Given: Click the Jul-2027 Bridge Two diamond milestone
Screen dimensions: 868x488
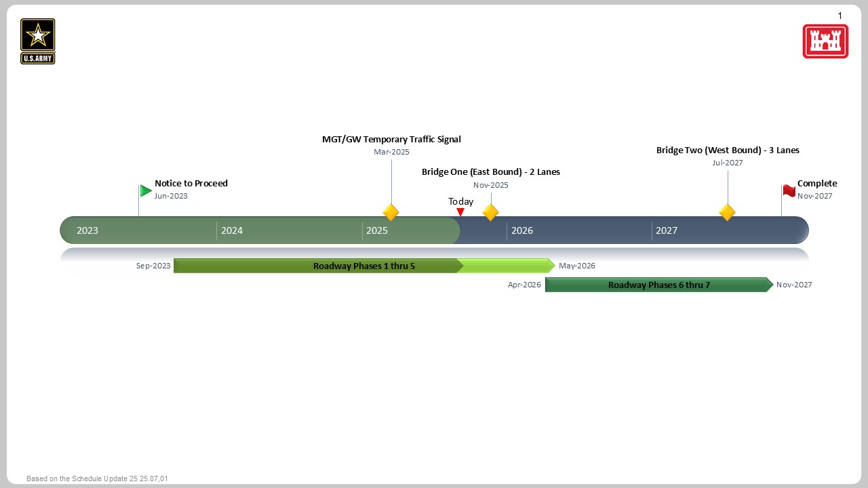Looking at the screenshot, I should click(727, 212).
